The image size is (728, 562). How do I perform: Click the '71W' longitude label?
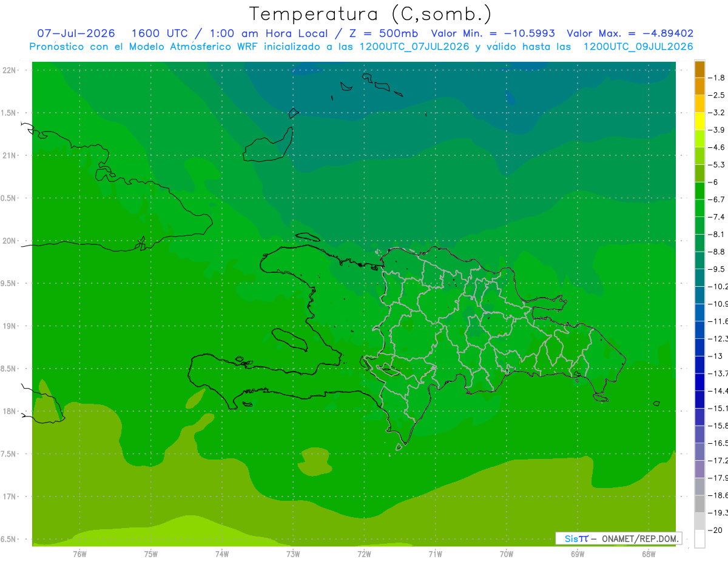point(435,554)
